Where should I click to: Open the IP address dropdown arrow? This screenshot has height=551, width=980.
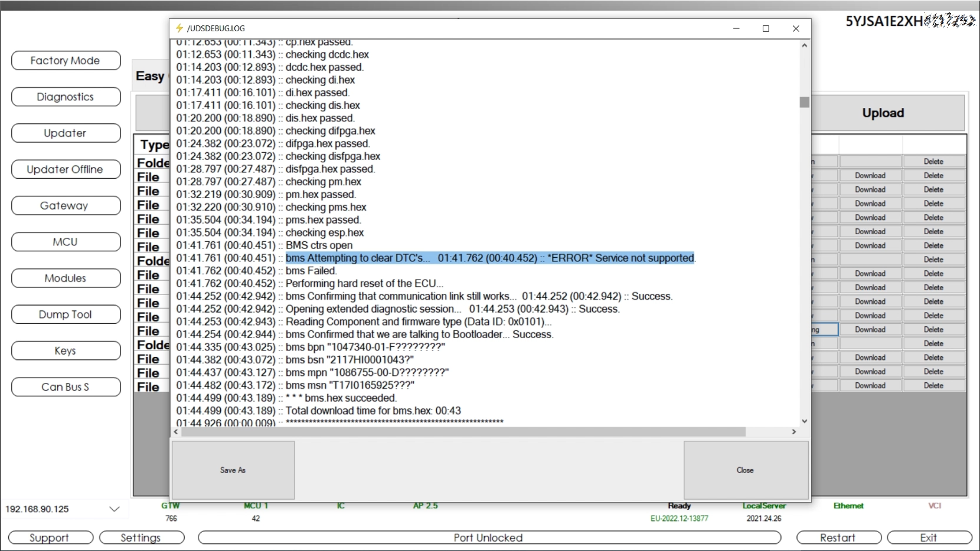point(115,509)
